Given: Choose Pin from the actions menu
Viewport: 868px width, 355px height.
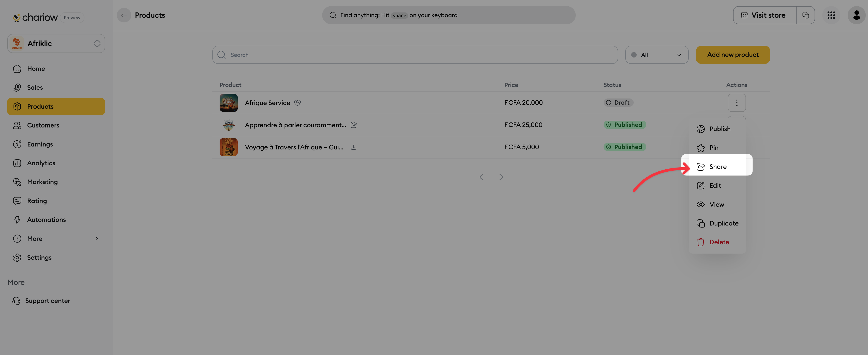Looking at the screenshot, I should 717,148.
